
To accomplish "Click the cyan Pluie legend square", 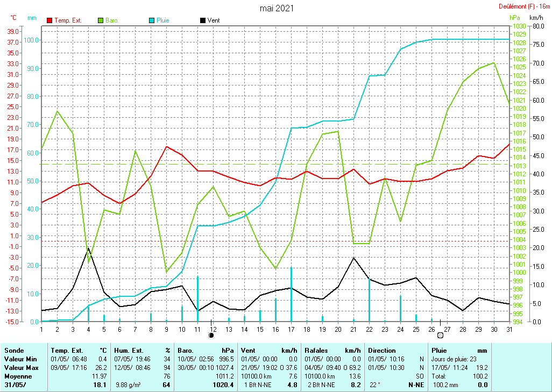I will 152,20.
